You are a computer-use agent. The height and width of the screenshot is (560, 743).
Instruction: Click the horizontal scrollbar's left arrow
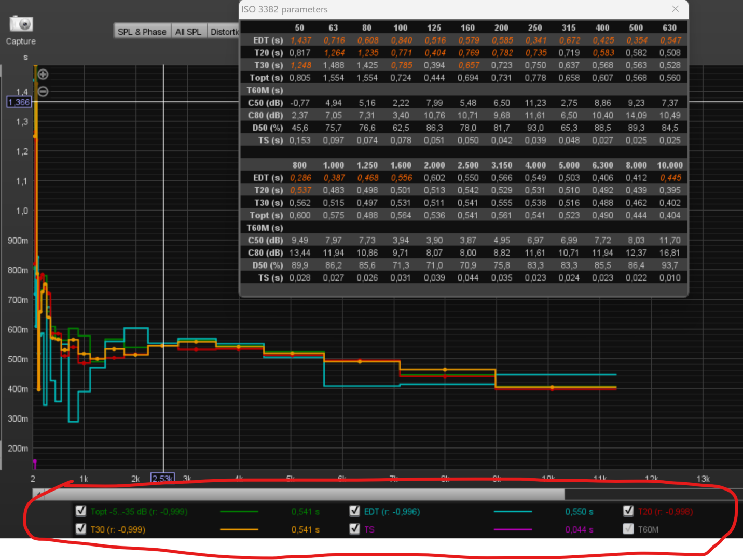(x=38, y=494)
